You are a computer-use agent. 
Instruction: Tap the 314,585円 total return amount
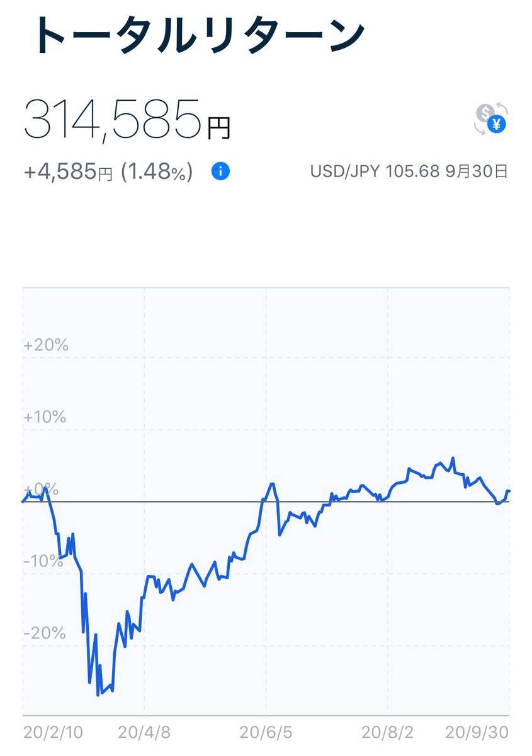127,120
